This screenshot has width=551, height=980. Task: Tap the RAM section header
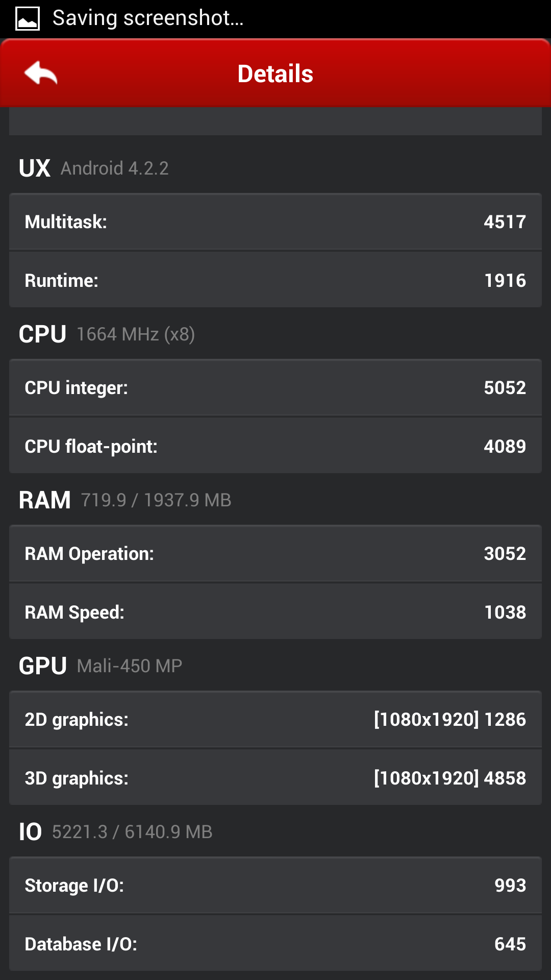click(125, 500)
